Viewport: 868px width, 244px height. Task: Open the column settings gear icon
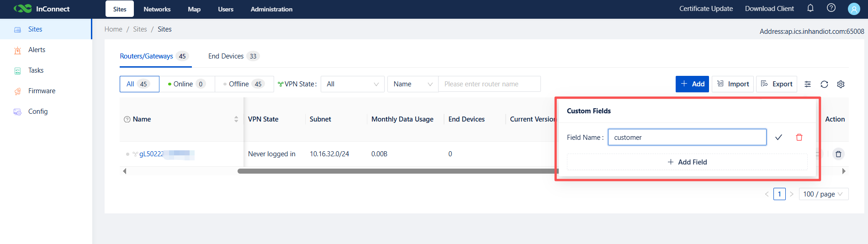click(x=841, y=84)
